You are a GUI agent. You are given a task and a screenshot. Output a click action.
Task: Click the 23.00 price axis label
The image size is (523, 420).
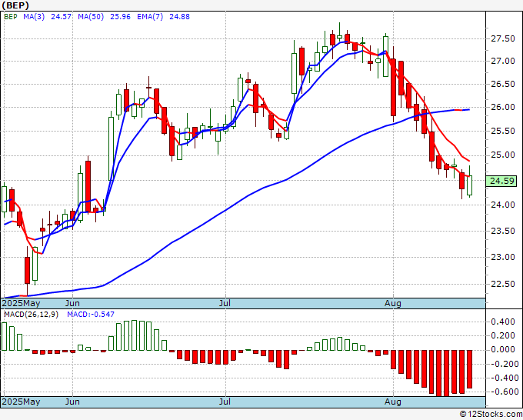(503, 257)
